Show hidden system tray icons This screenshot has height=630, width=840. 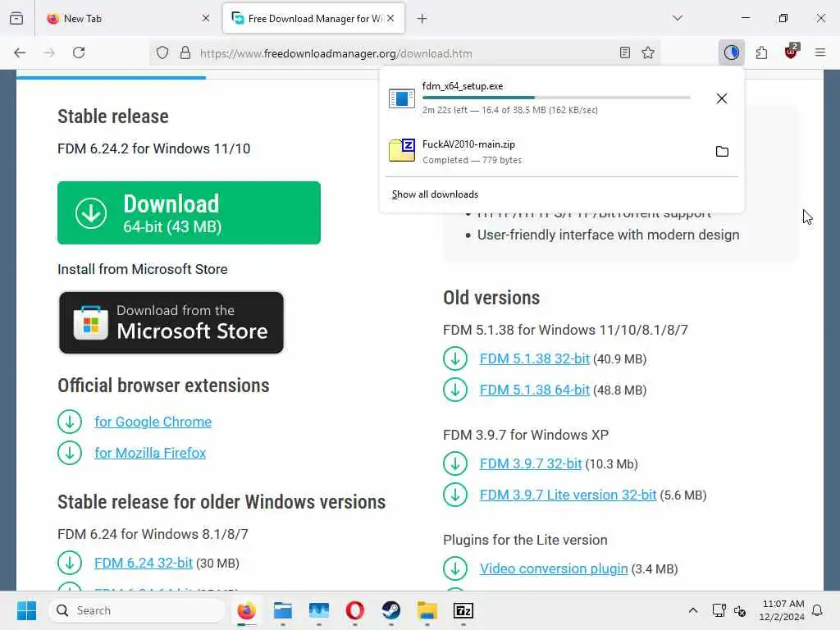click(x=692, y=610)
